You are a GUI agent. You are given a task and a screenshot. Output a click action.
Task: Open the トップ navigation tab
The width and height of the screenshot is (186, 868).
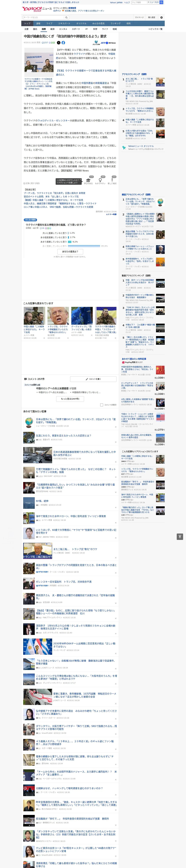[x=27, y=24]
